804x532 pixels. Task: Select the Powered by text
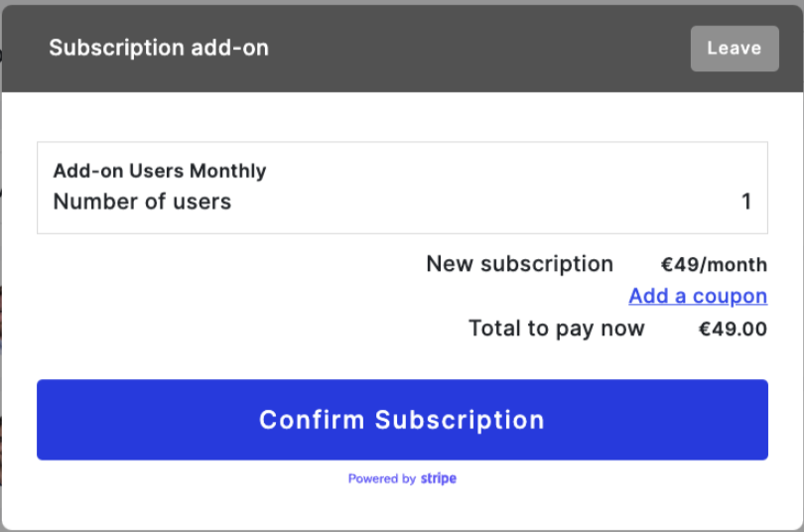point(381,478)
